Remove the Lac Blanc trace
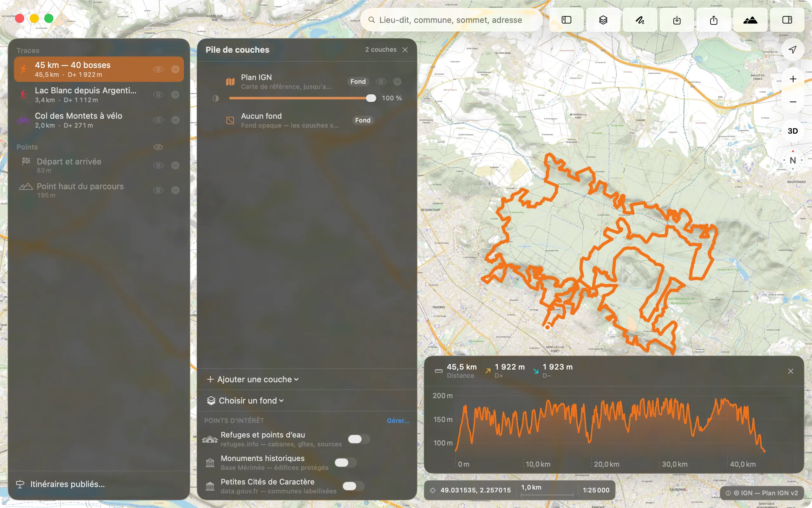The height and width of the screenshot is (508, 812). pyautogui.click(x=175, y=95)
